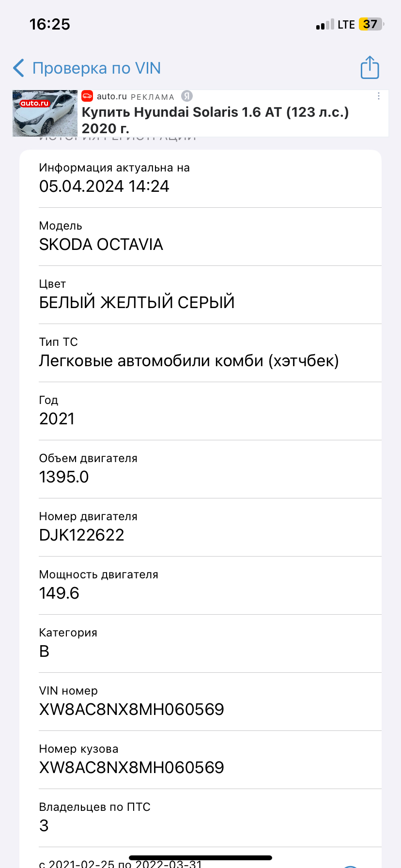This screenshot has height=868, width=401.
Task: Tap the battery indicator in status bar
Action: [x=371, y=24]
